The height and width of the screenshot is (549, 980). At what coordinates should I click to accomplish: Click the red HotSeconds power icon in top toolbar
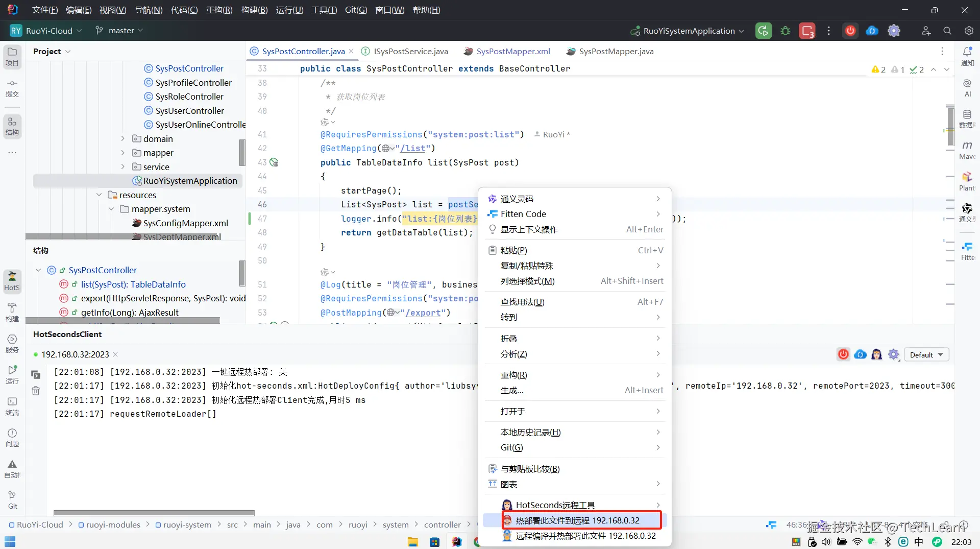pos(850,31)
